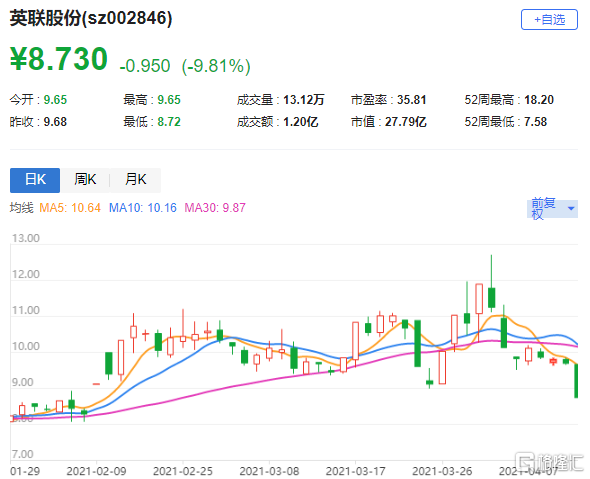Click the 11.00 price axis label
The height and width of the screenshot is (479, 590).
tap(26, 310)
